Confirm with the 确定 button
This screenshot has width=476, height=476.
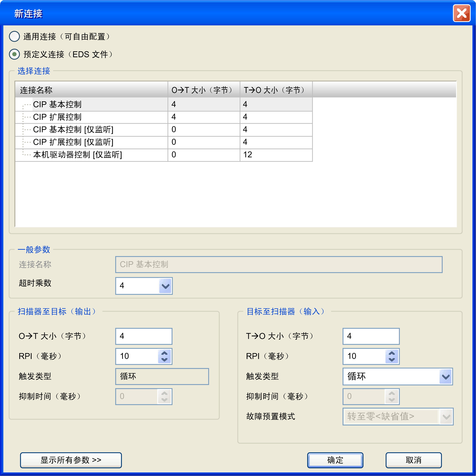(335, 460)
